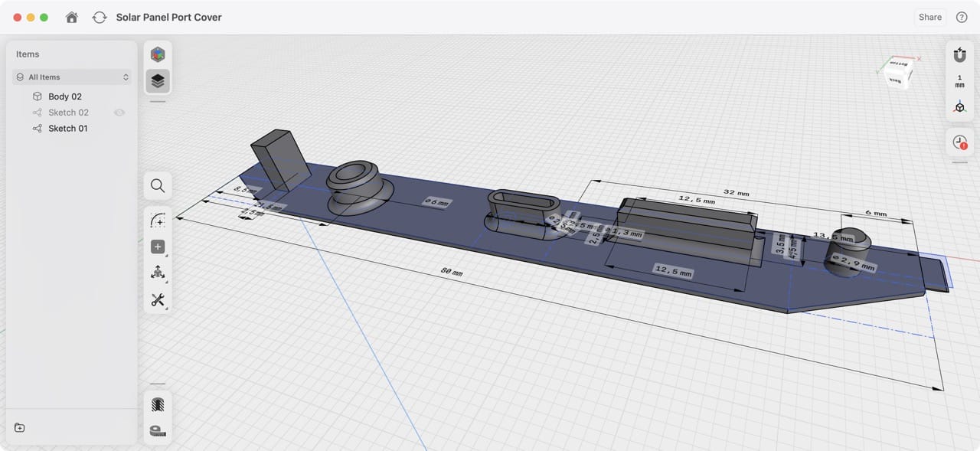Image resolution: width=980 pixels, height=451 pixels.
Task: Select Sketch 01 in Items list
Action: point(68,129)
